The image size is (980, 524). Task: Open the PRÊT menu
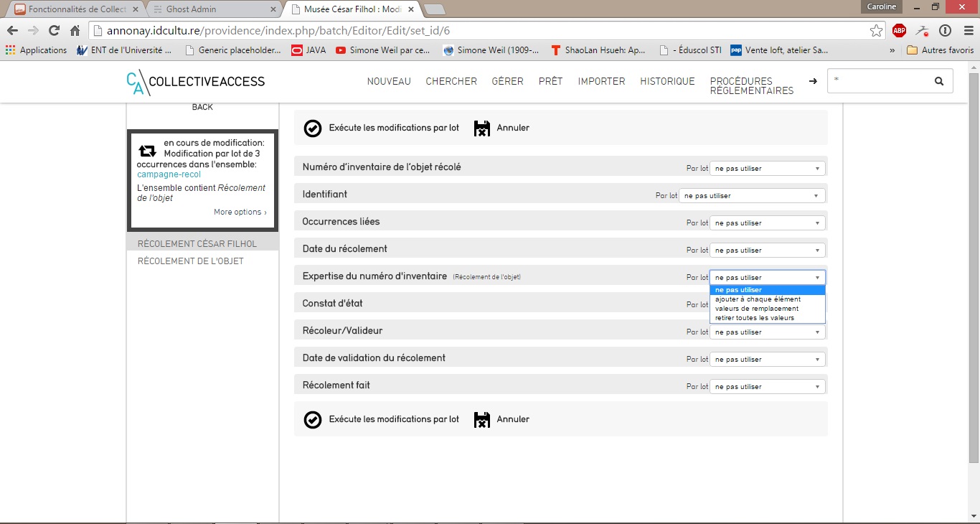[x=551, y=82]
